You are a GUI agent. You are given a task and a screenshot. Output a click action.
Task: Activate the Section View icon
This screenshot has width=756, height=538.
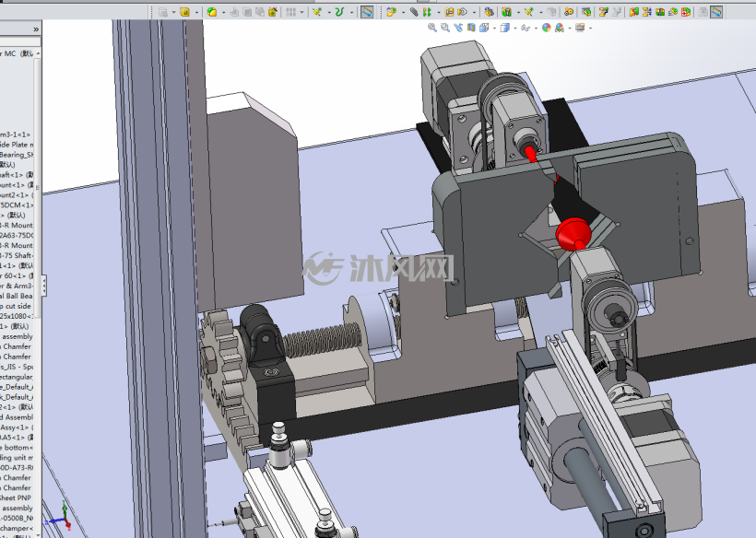(471, 28)
